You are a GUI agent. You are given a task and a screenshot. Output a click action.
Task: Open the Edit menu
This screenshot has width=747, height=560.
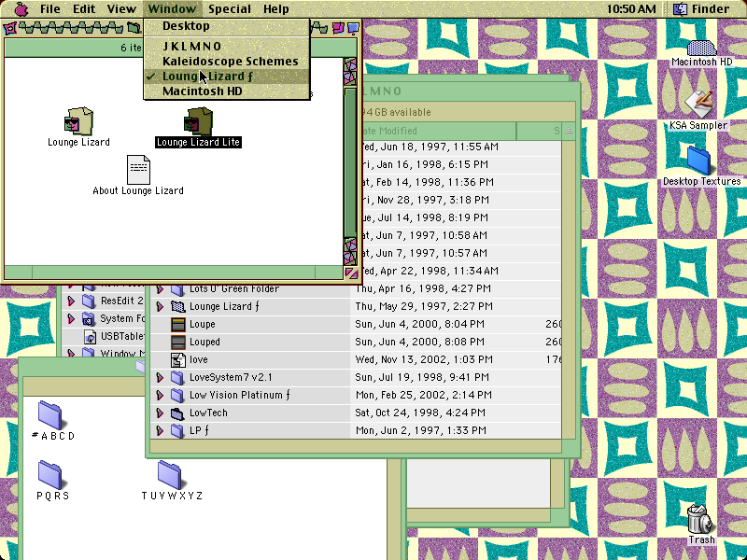coord(84,9)
